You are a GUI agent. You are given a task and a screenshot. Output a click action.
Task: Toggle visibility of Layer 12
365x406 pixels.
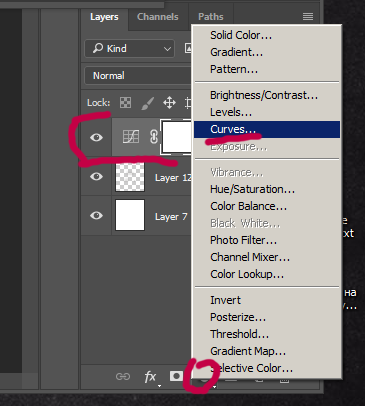tap(96, 176)
